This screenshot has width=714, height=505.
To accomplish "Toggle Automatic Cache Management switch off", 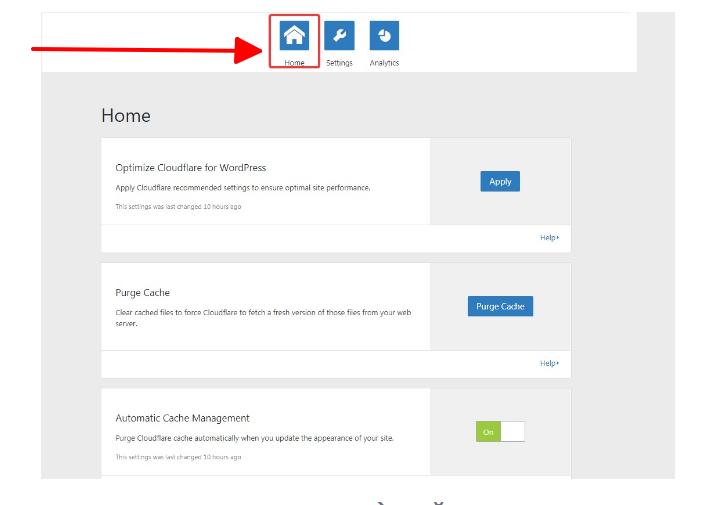I will click(500, 432).
